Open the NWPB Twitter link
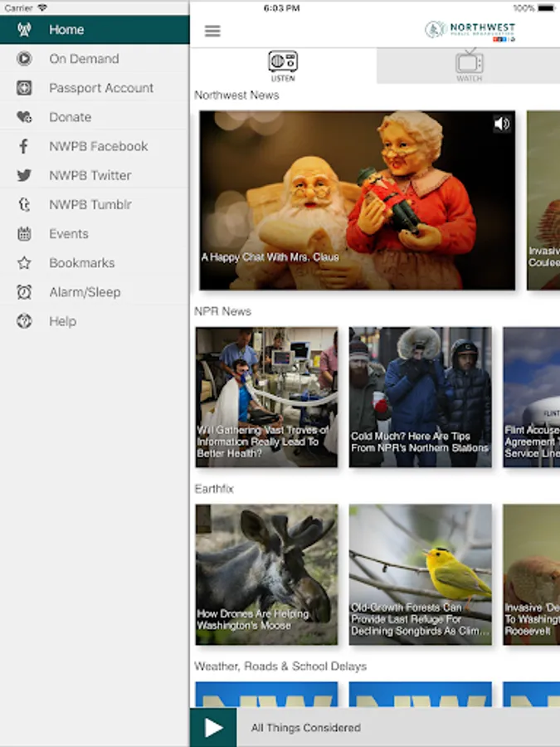 coord(95,175)
